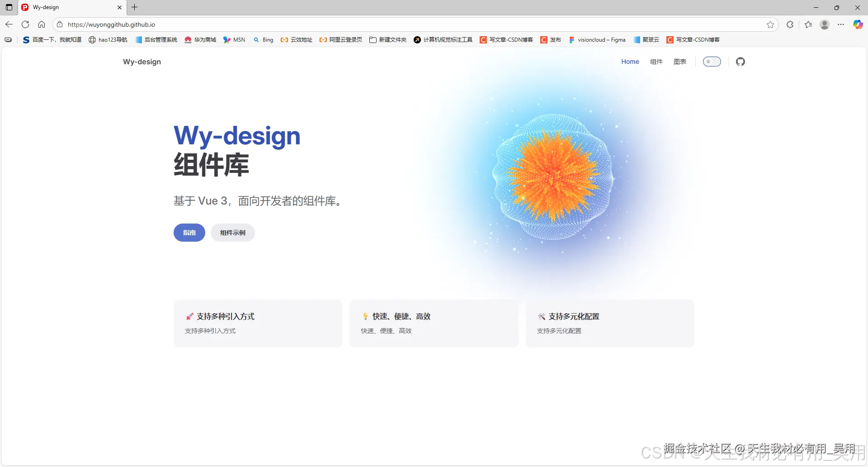
Task: Toggle the dark mode switch in the navbar
Action: [712, 62]
